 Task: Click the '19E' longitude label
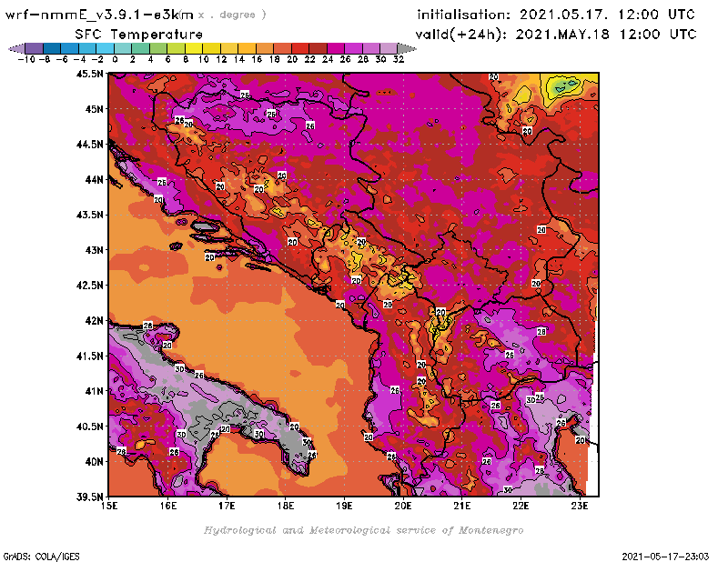344,506
